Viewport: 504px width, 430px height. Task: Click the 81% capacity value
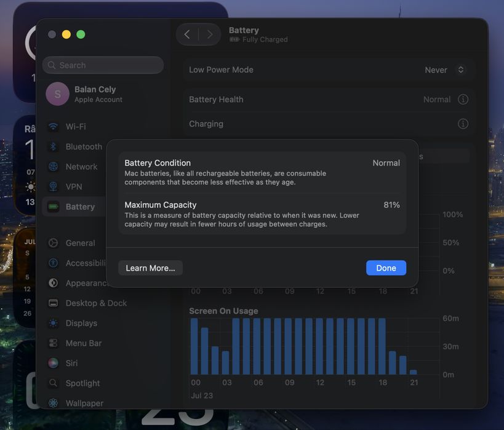(x=391, y=205)
